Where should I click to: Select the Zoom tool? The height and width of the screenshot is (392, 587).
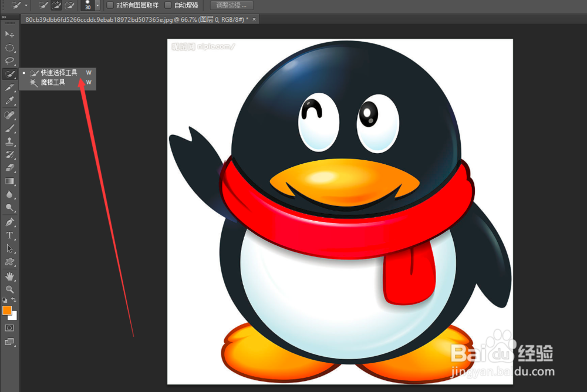pos(9,289)
